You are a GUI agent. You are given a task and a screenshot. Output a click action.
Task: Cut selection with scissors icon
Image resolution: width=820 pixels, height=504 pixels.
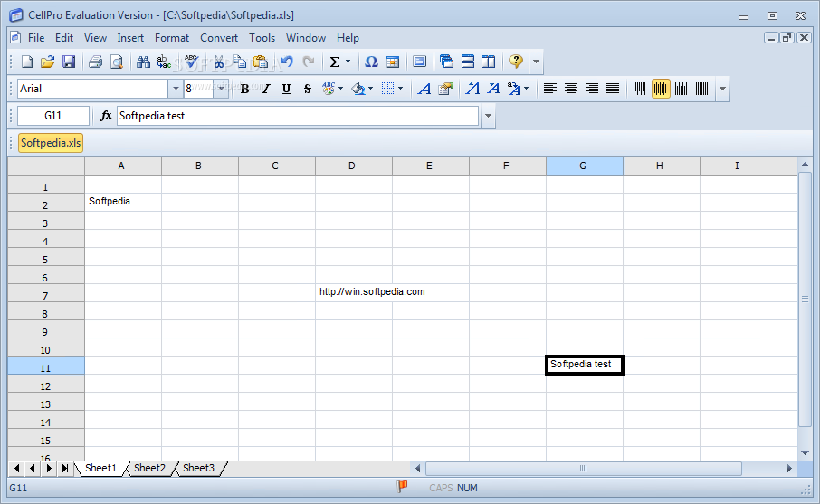coord(219,62)
